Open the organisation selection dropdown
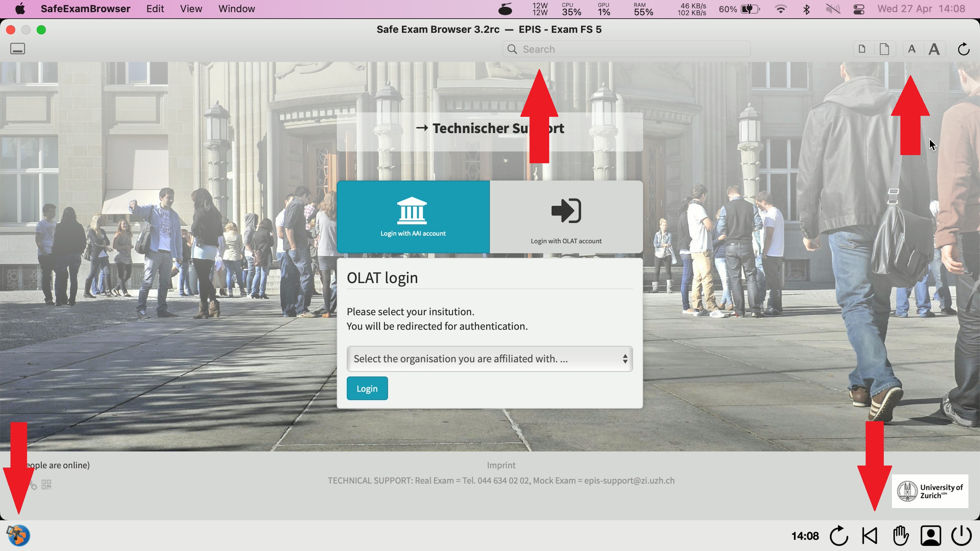Image resolution: width=980 pixels, height=551 pixels. pyautogui.click(x=490, y=359)
